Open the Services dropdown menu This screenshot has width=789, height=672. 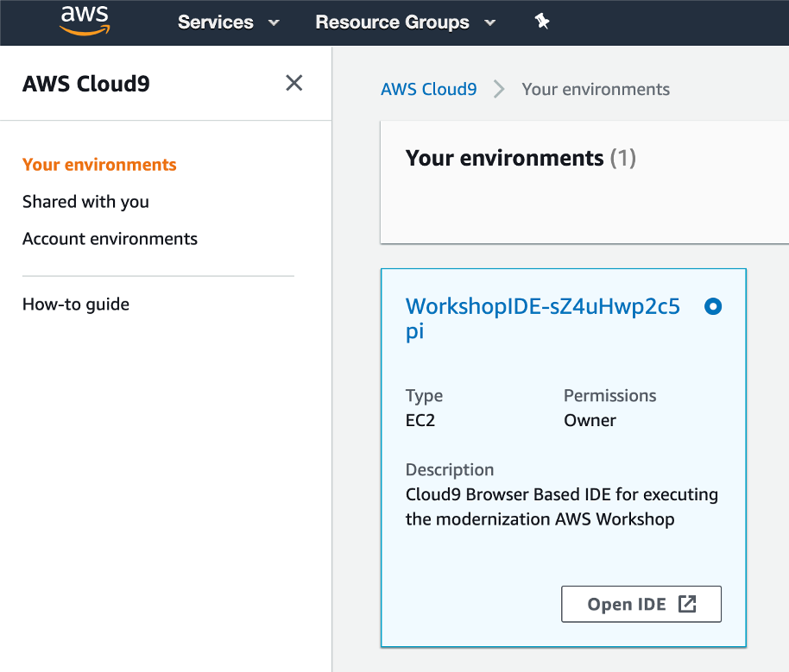tap(229, 22)
